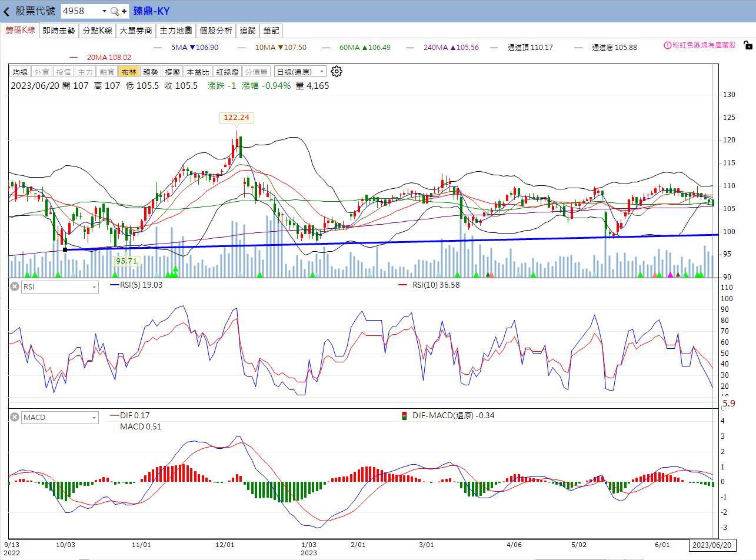
Task: Open the chart settings gear icon
Action: 337,72
